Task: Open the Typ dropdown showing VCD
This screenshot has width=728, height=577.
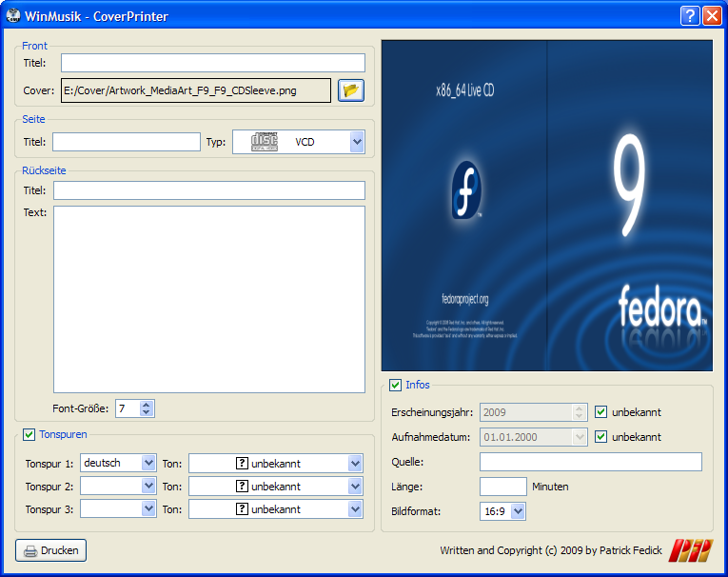Action: pos(357,142)
